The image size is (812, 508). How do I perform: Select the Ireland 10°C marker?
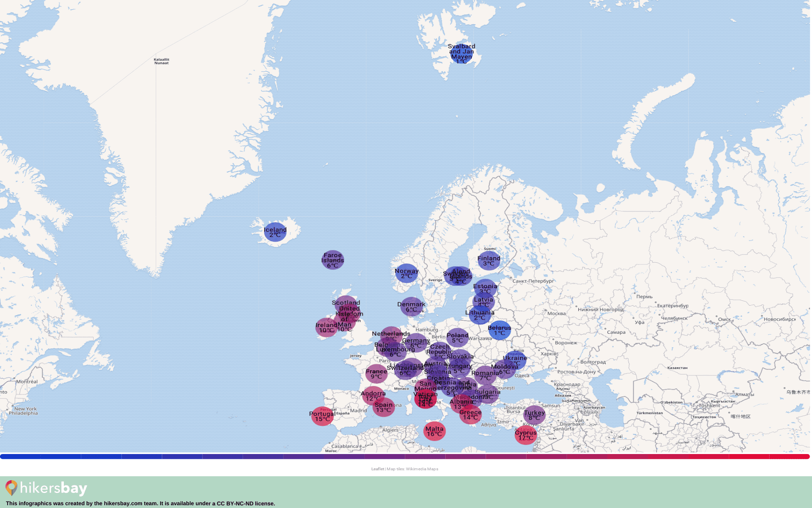pyautogui.click(x=326, y=328)
